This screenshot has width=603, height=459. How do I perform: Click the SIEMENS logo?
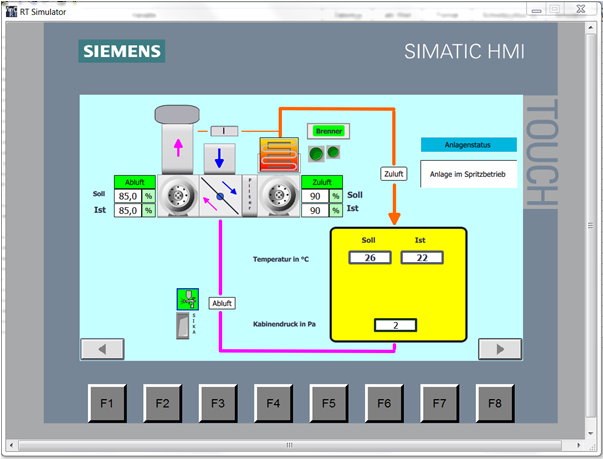[x=122, y=51]
